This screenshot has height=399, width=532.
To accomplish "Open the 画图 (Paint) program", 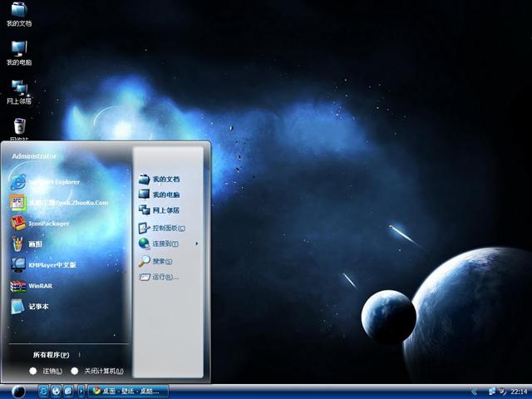I will coord(33,244).
